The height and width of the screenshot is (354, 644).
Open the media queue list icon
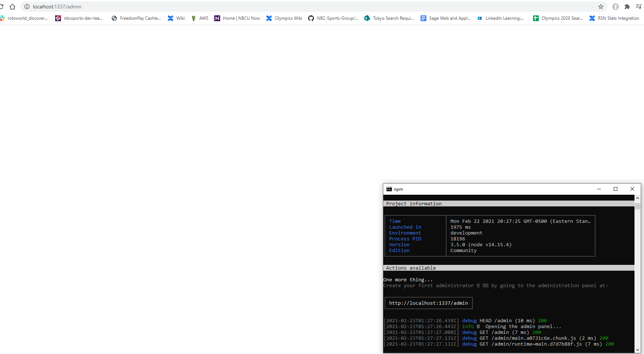point(640,7)
